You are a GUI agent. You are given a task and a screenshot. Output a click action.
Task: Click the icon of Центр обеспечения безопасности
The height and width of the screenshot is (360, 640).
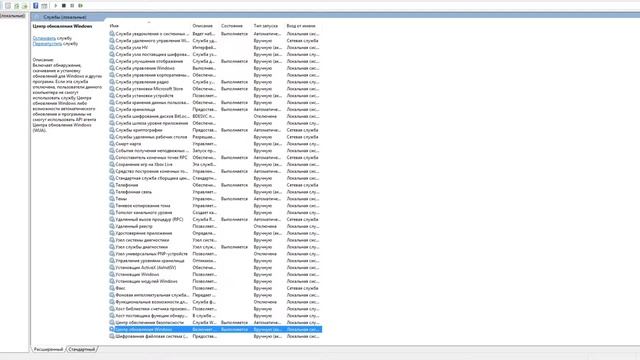(x=112, y=322)
